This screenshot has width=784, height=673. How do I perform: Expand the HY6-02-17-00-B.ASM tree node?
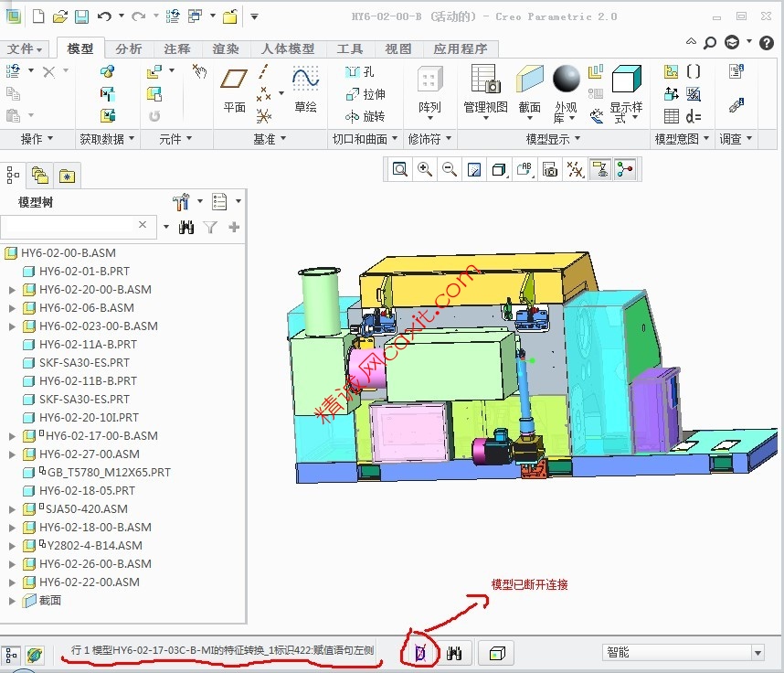point(12,436)
